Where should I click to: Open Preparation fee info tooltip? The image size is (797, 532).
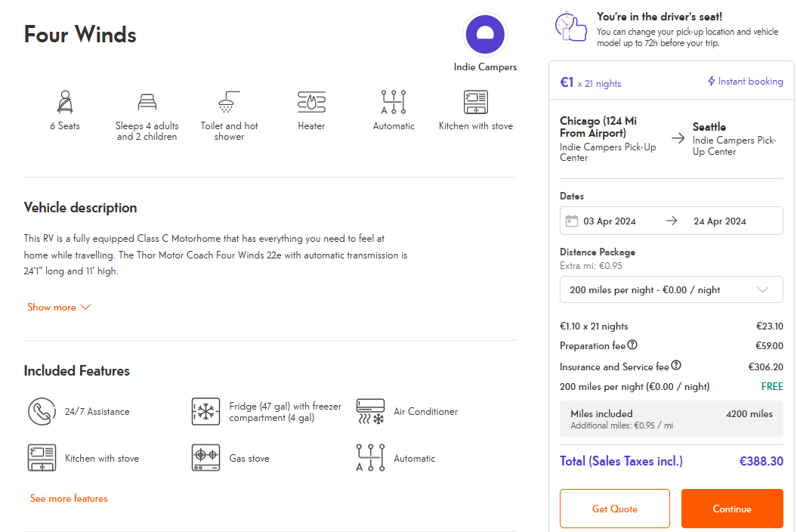[x=632, y=345]
